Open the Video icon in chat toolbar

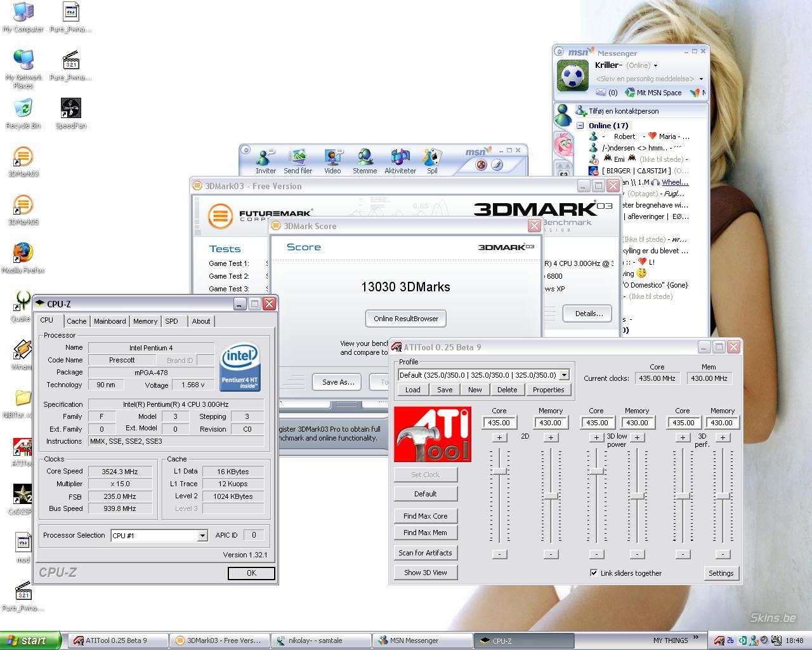[x=332, y=157]
